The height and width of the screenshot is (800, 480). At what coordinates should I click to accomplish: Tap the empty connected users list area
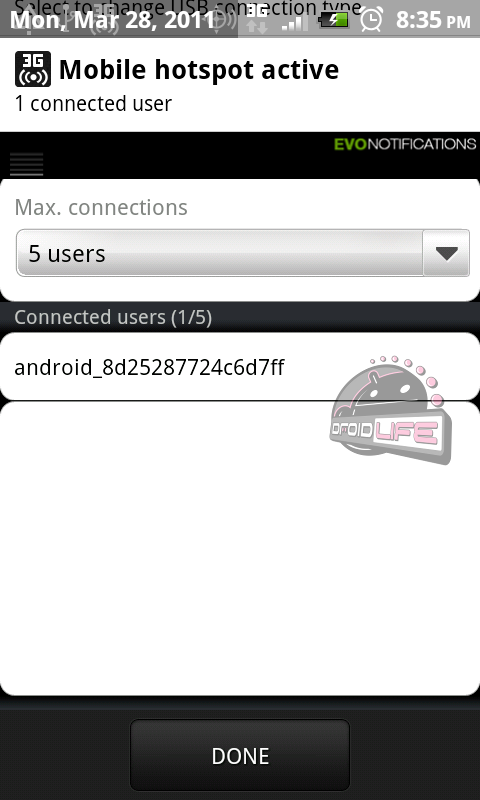pyautogui.click(x=240, y=548)
